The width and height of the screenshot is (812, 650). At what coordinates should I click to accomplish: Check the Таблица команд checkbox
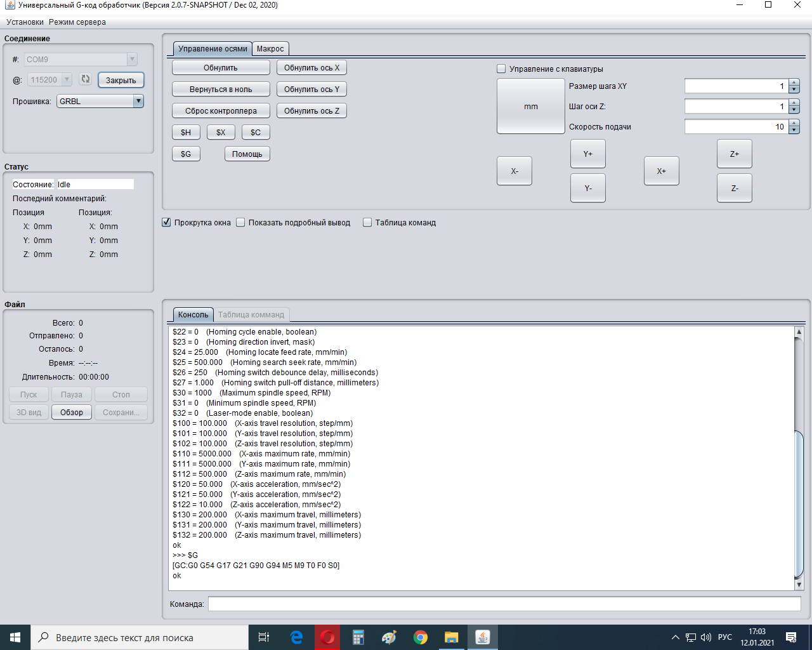367,222
